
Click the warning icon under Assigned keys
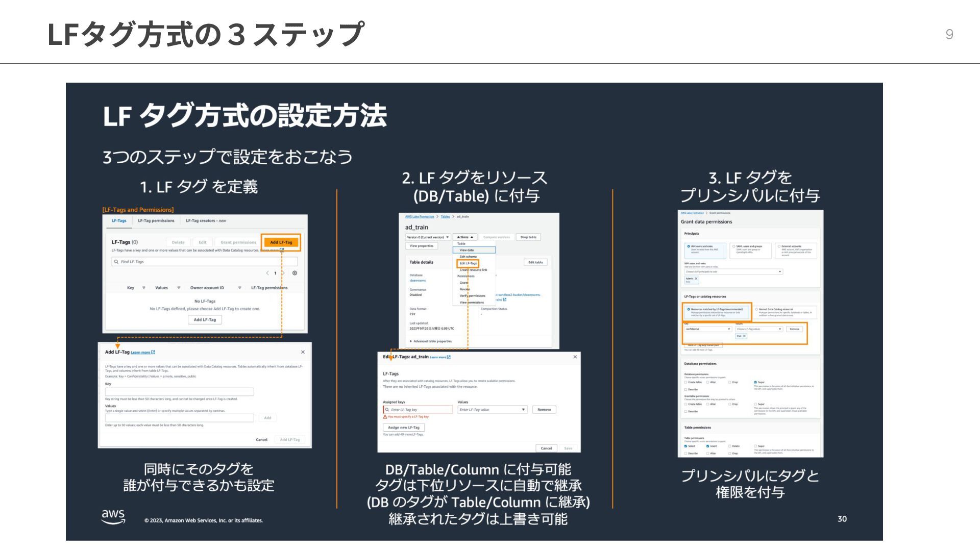(x=385, y=417)
